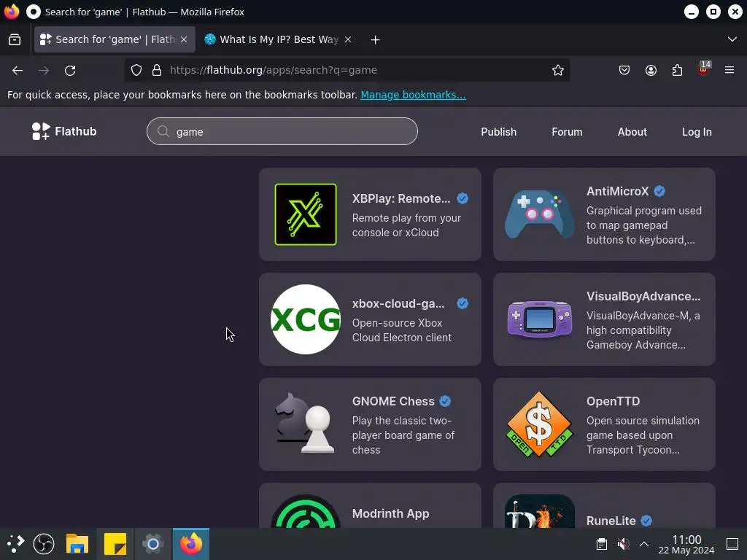This screenshot has height=560, width=747.
Task: Open the Modrinth App green icon
Action: tap(306, 511)
